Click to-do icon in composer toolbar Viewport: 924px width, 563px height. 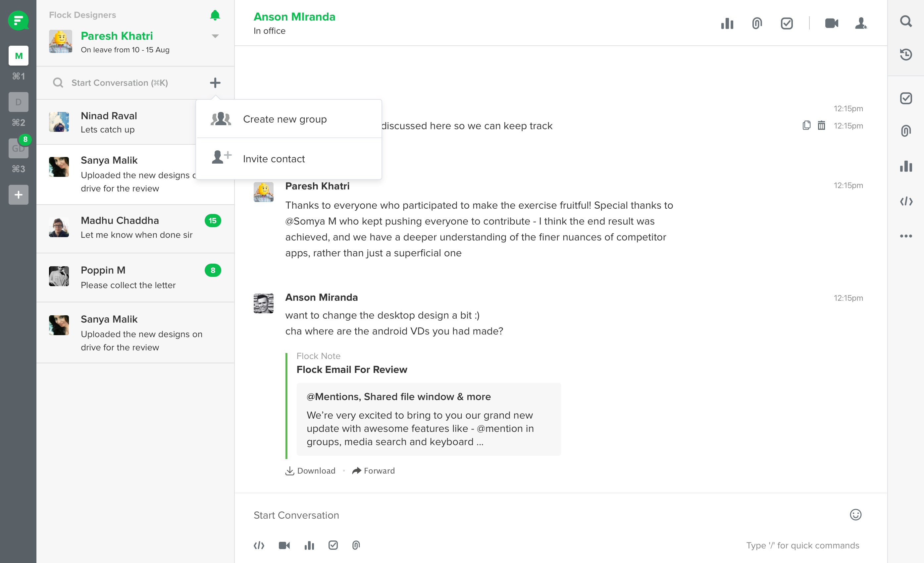pyautogui.click(x=333, y=545)
